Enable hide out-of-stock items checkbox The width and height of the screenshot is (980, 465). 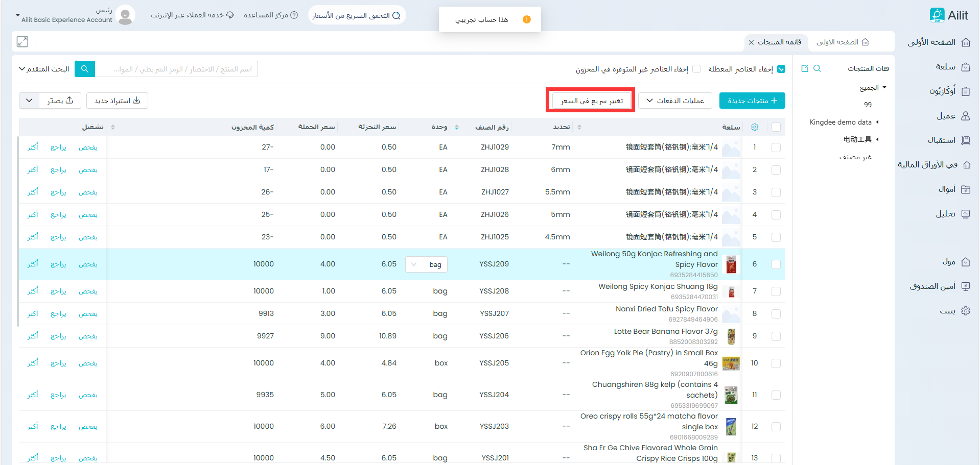696,69
